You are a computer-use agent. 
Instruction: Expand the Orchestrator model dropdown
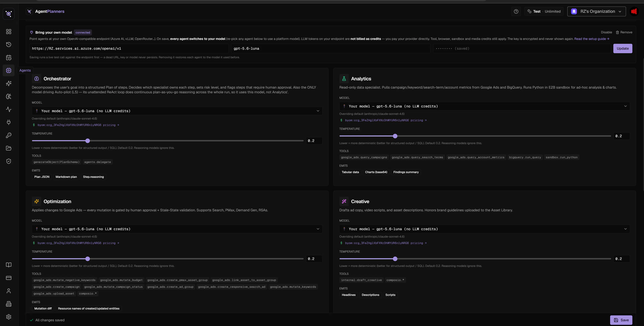(x=177, y=111)
